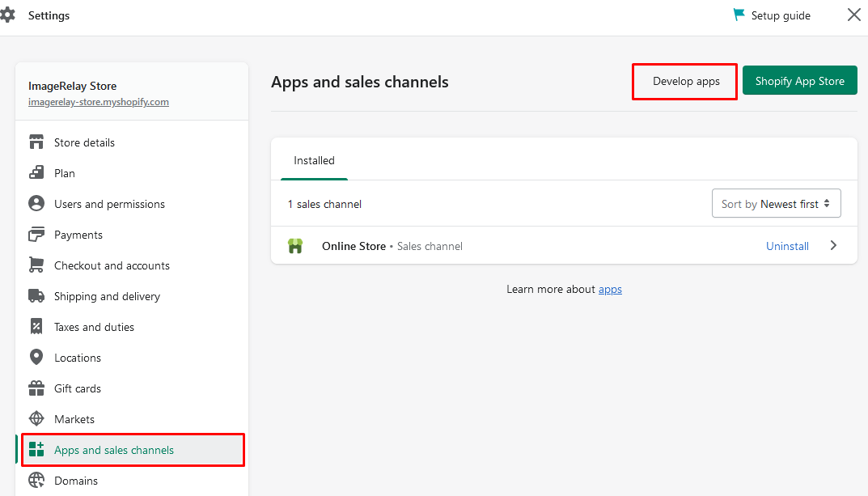The height and width of the screenshot is (496, 868).
Task: Click the Apps and sales channels grid icon
Action: [36, 450]
